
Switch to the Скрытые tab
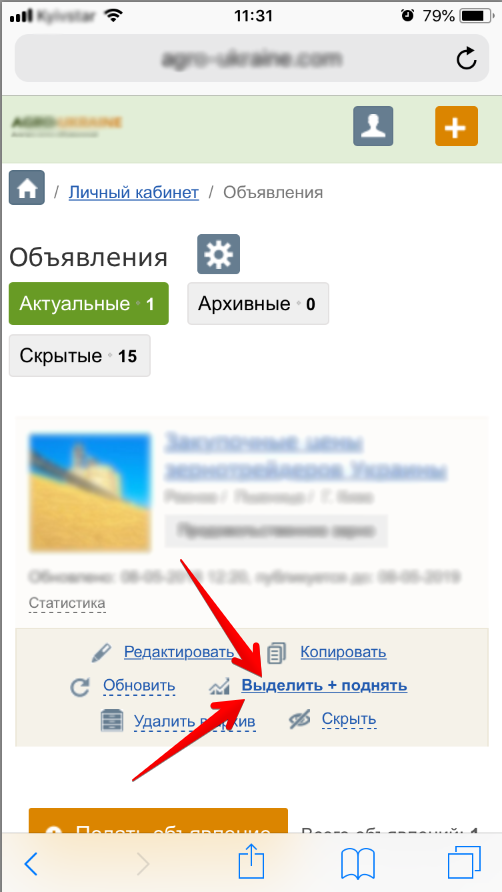(80, 356)
